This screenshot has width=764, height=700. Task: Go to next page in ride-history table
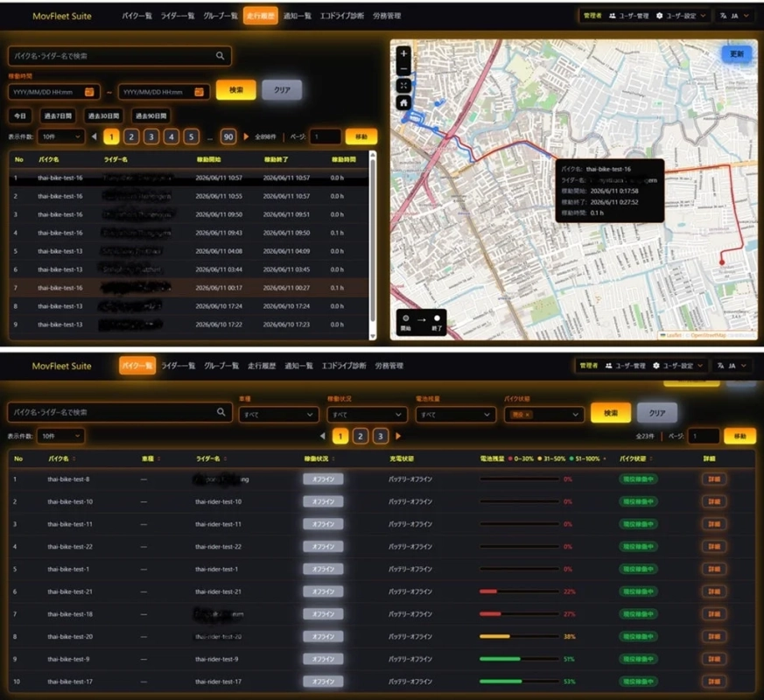tap(246, 136)
